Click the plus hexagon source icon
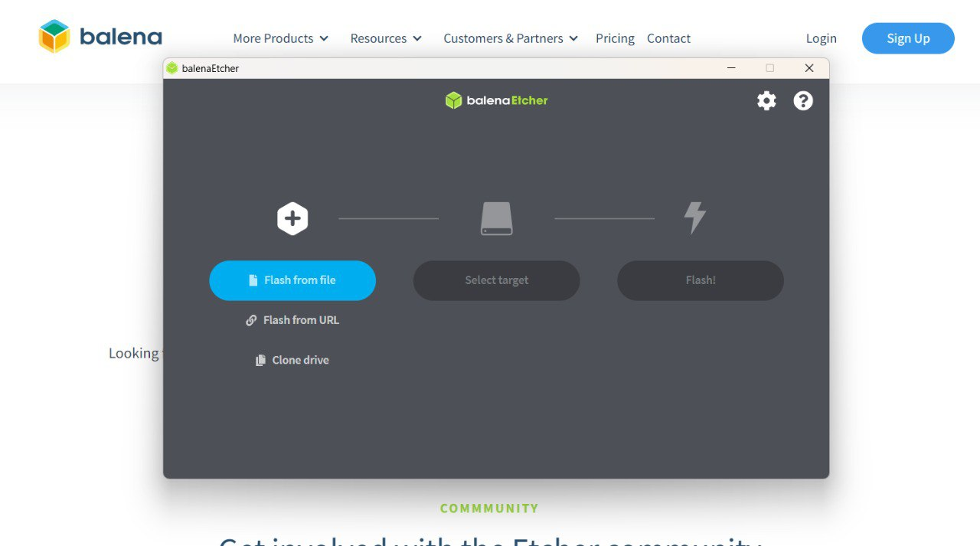Viewport: 980px width, 546px height. click(x=292, y=219)
